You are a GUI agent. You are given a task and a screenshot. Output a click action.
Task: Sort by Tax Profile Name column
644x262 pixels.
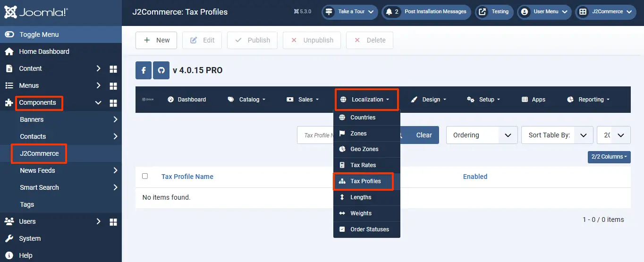(187, 177)
